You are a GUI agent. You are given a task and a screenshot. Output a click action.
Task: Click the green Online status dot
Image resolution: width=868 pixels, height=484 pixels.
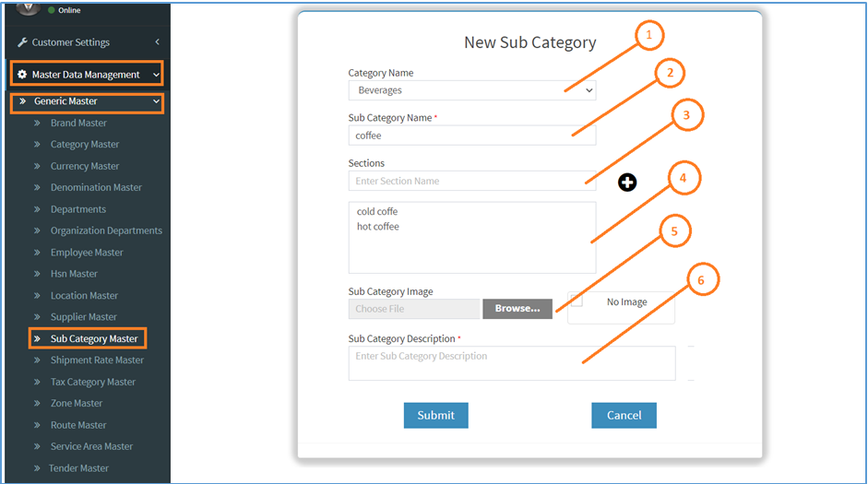(x=52, y=10)
